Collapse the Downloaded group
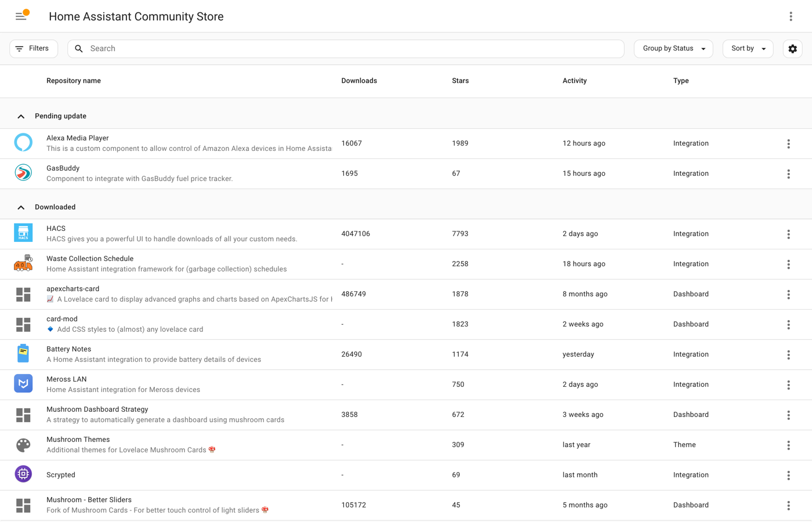Screen dimensions: 812x522 (x=21, y=207)
